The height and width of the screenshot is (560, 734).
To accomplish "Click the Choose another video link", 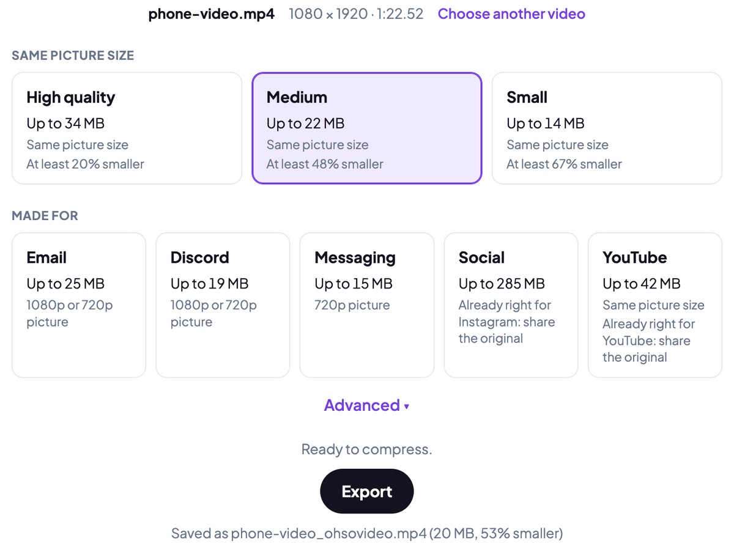I will (511, 13).
